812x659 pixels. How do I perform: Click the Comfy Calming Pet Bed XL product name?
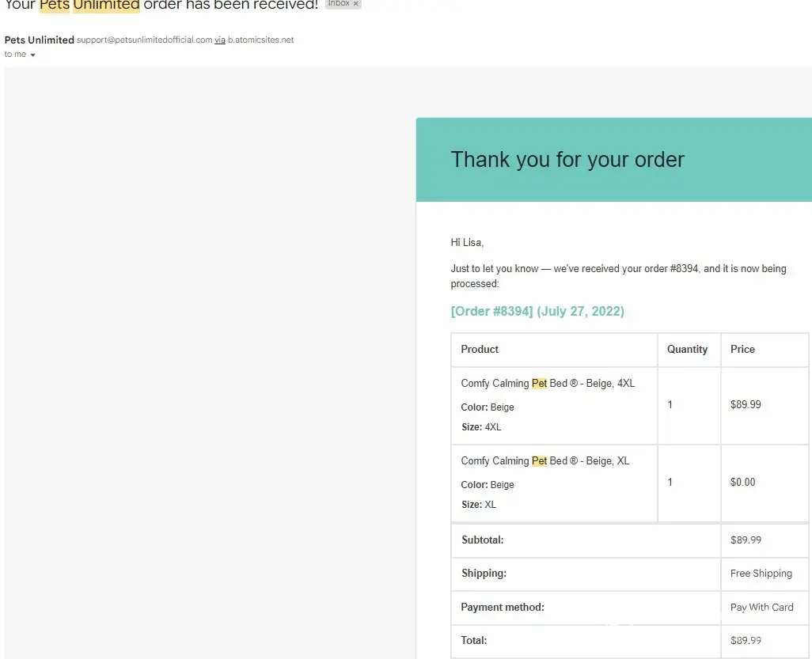click(545, 460)
